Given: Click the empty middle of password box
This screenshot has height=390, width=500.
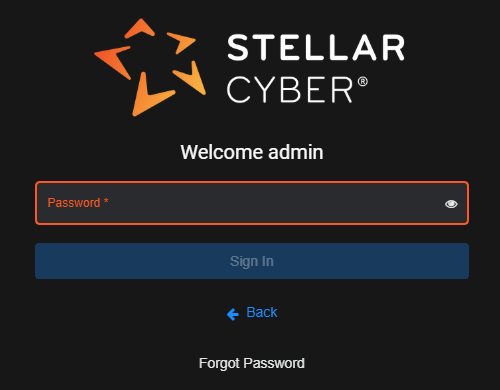Looking at the screenshot, I should (x=267, y=203).
